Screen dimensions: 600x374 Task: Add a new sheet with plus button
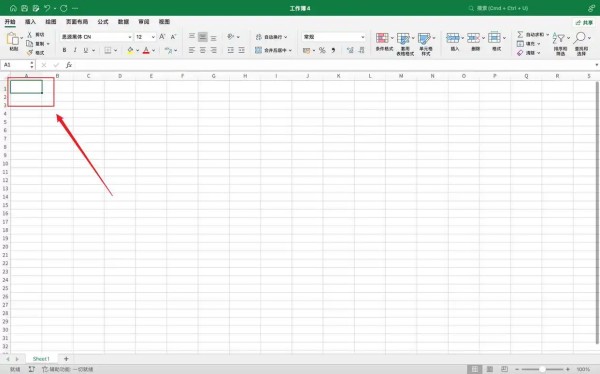(x=66, y=359)
